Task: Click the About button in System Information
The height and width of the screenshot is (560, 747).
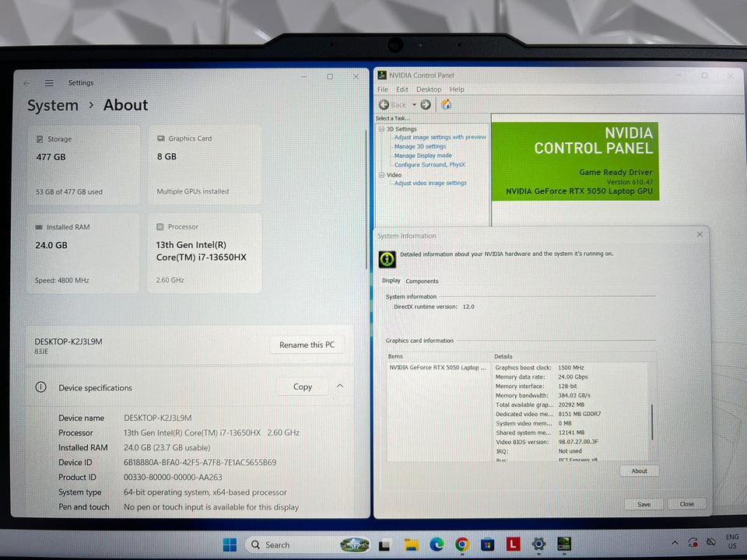Action: tap(639, 471)
